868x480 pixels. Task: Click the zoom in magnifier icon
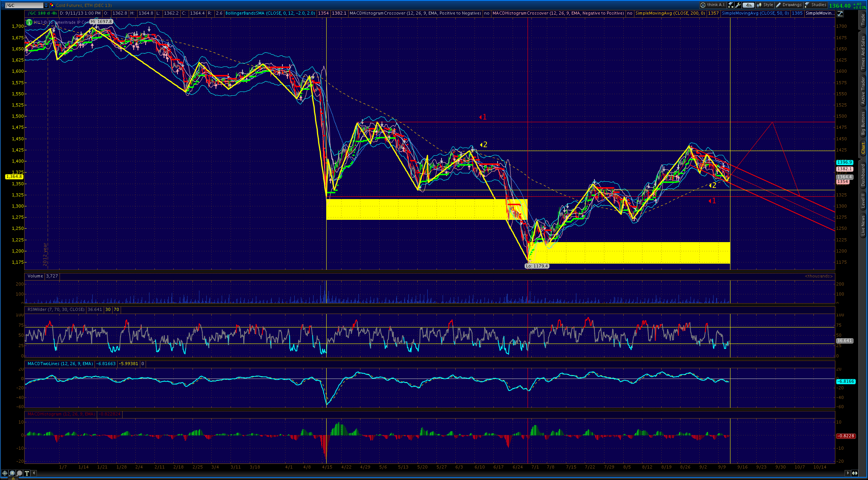tap(12, 473)
